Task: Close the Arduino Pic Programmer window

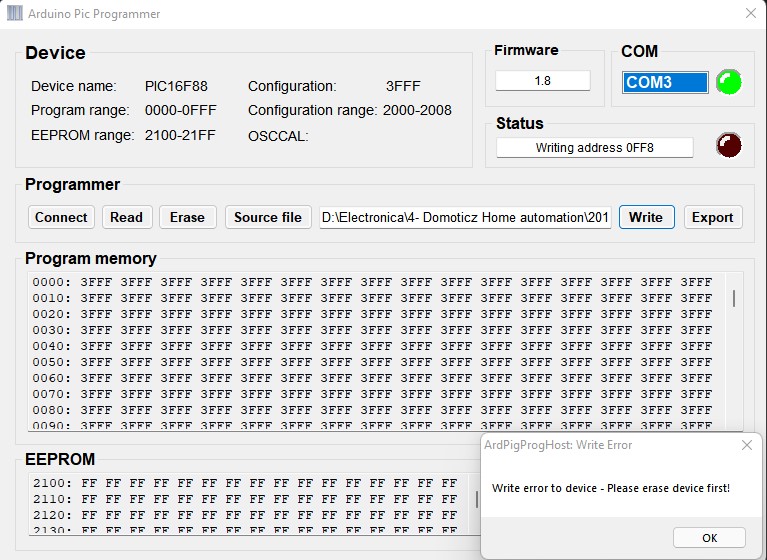Action: coord(750,13)
